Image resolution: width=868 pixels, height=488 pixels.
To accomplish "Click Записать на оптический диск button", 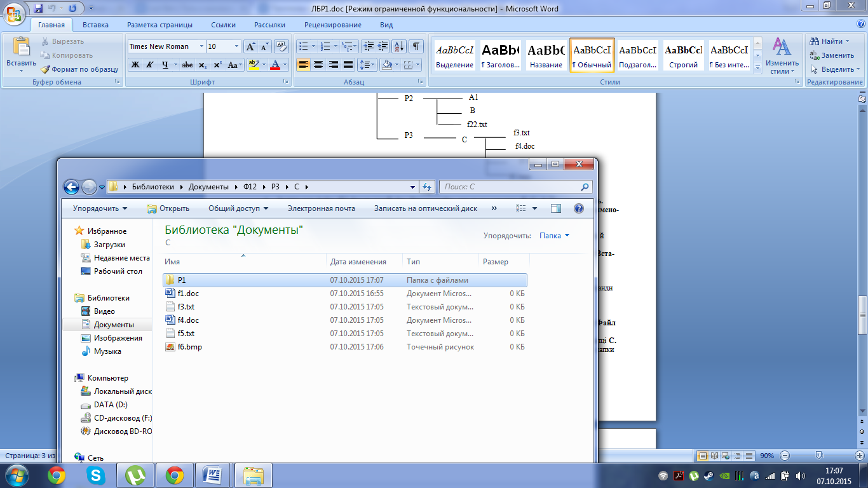I will (x=425, y=208).
